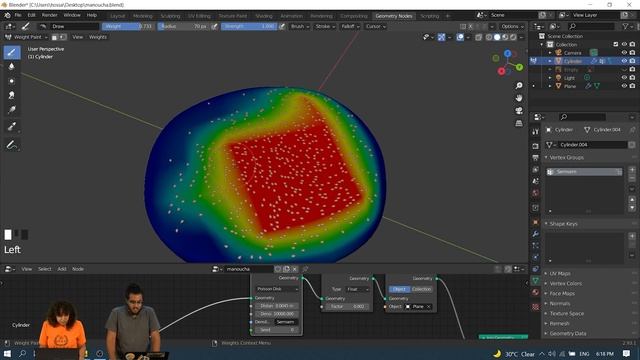Switch to Scripting workspace tab
The width and height of the screenshot is (640, 360).
click(x=429, y=16)
